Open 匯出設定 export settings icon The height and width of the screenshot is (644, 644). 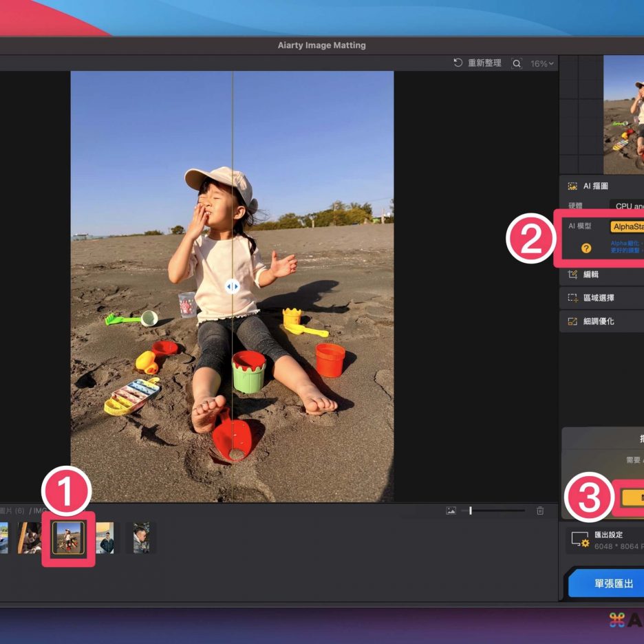tap(579, 540)
